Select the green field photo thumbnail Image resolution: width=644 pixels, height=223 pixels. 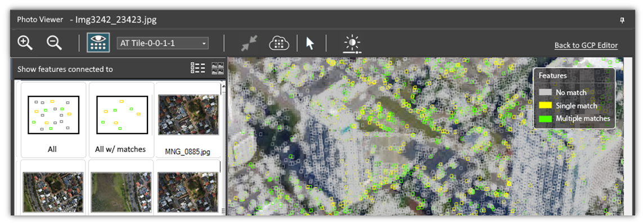120,192
